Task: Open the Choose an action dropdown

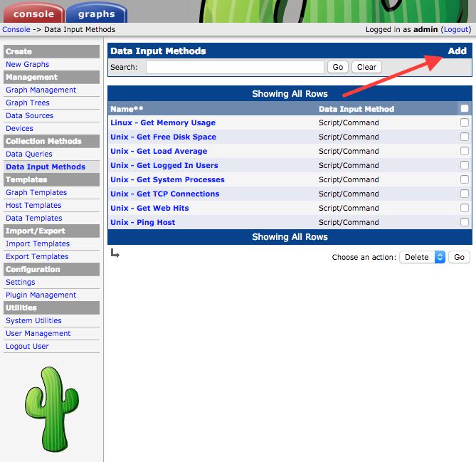Action: tap(423, 257)
